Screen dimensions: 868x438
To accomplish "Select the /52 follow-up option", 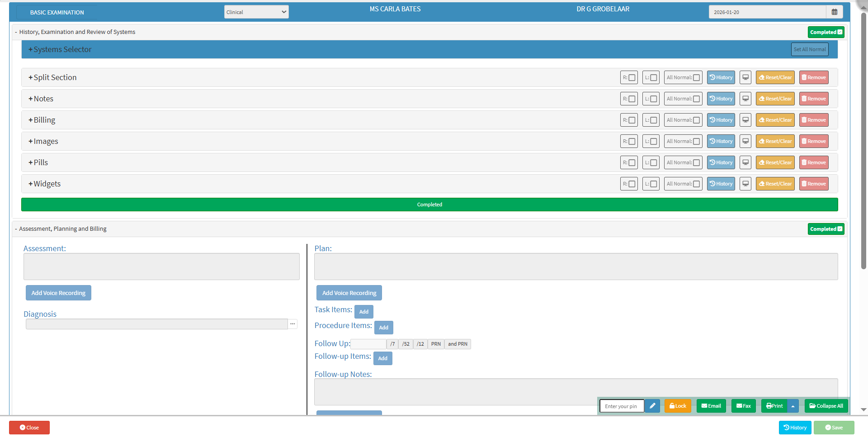I will tap(406, 344).
